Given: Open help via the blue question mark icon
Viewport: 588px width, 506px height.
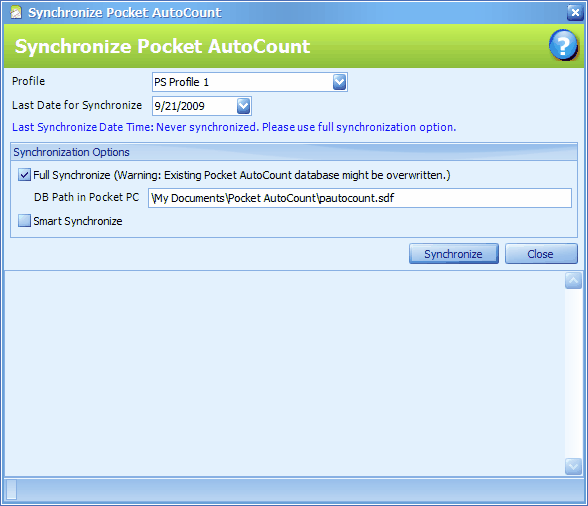Looking at the screenshot, I should tap(563, 45).
